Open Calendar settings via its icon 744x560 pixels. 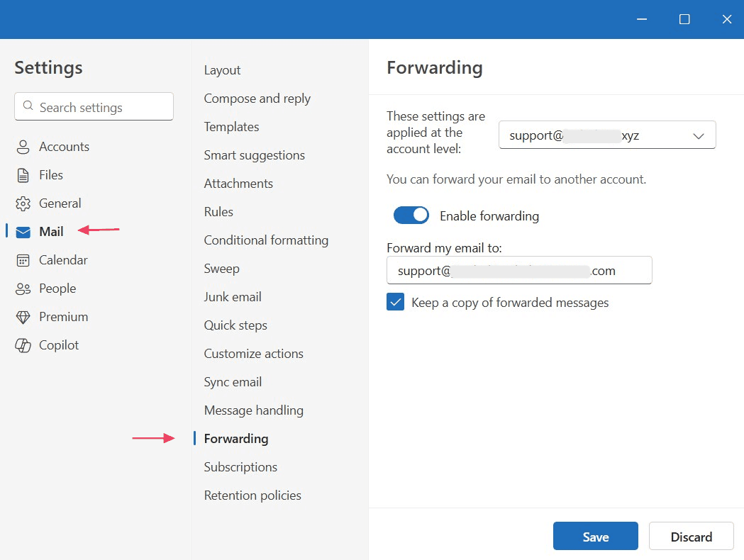[x=22, y=259]
